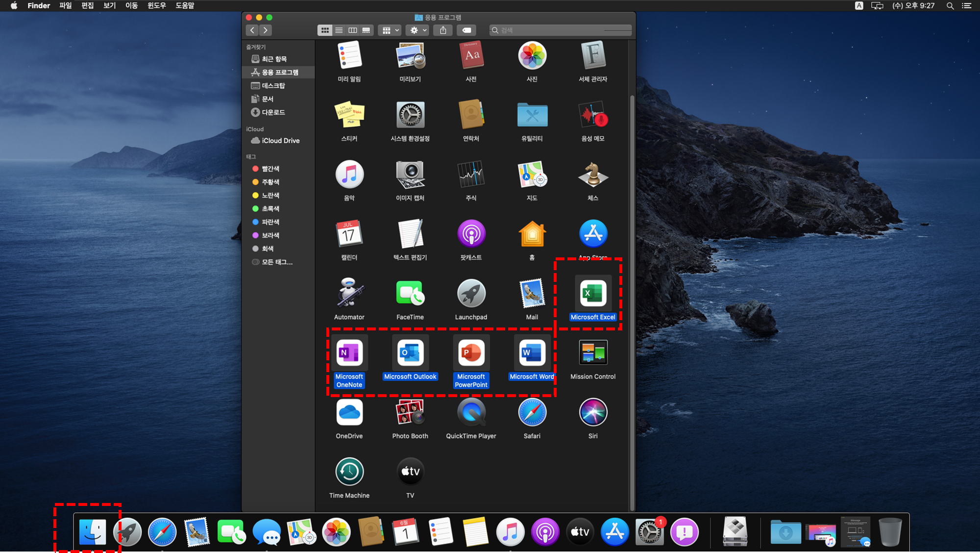Open Microsoft Excel app icon

(593, 293)
